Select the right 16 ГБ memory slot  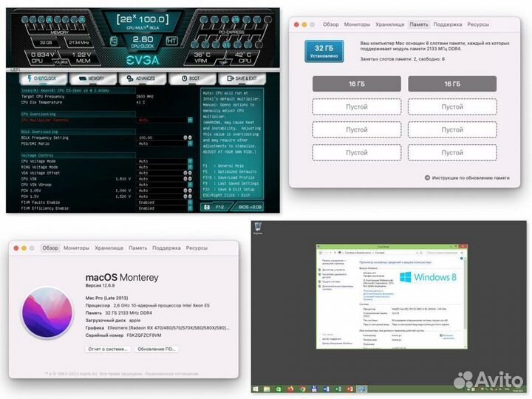[452, 83]
